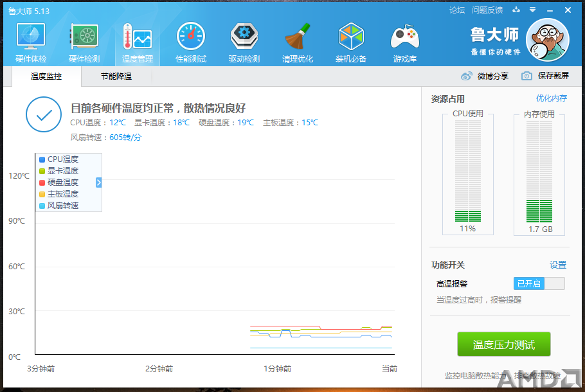The image size is (585, 392).
Task: Click the 硬盘温度 red legend swatch
Action: pyautogui.click(x=42, y=183)
